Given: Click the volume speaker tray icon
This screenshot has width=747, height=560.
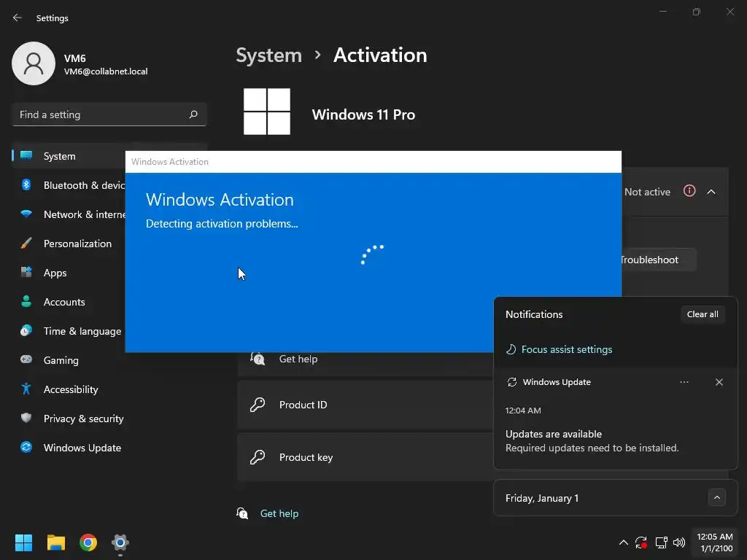Looking at the screenshot, I should click(679, 542).
